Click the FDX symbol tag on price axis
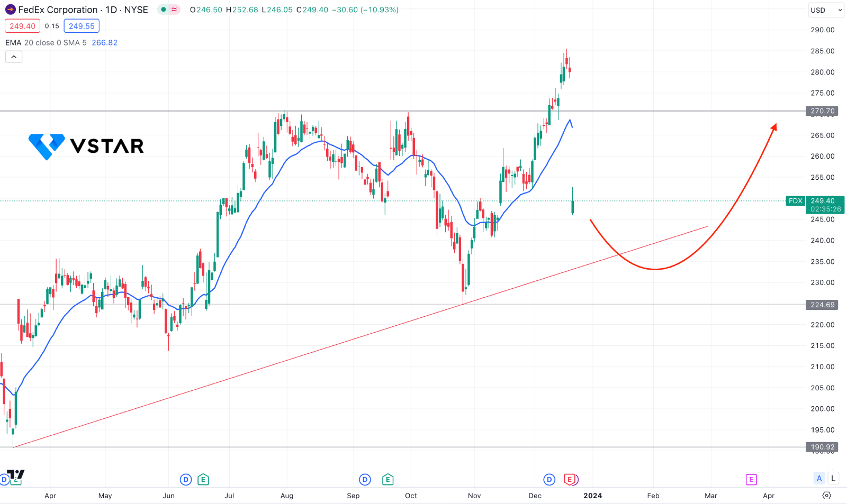 pos(795,201)
